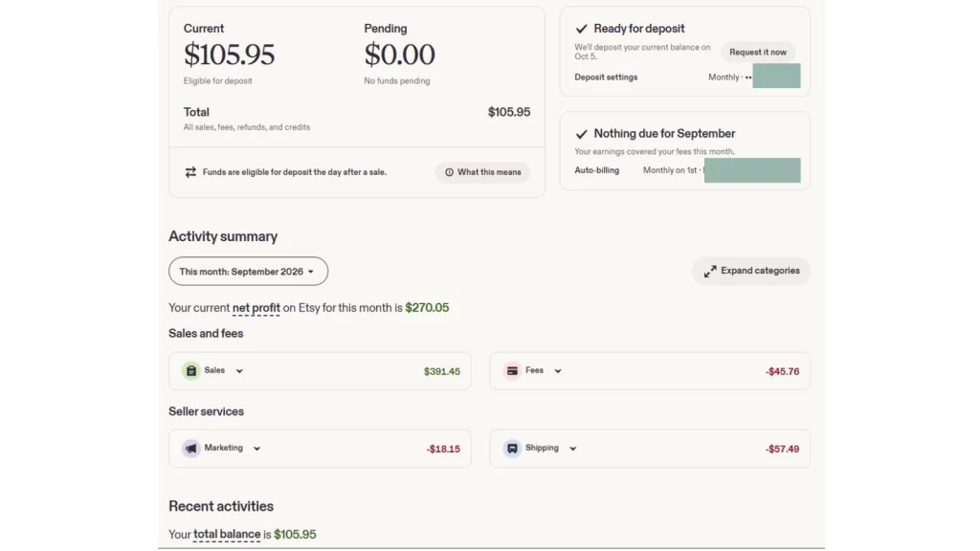
Task: Click the Recent activities balance $105.95
Action: (x=295, y=534)
